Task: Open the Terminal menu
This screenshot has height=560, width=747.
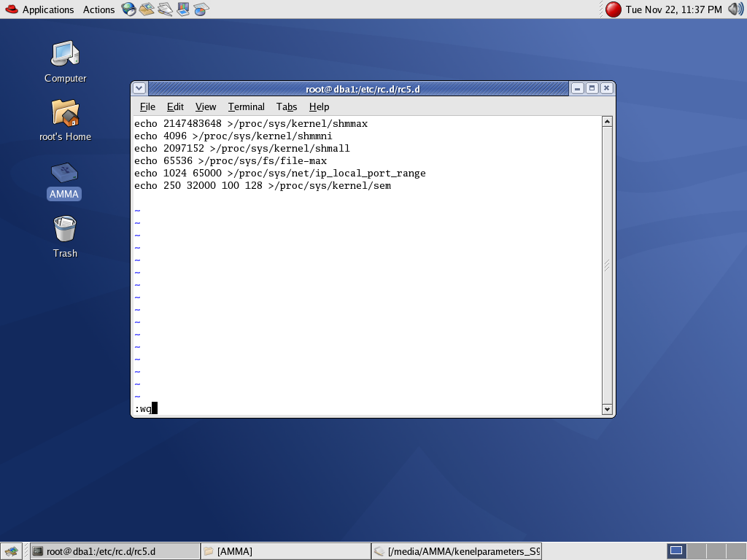Action: [x=246, y=106]
